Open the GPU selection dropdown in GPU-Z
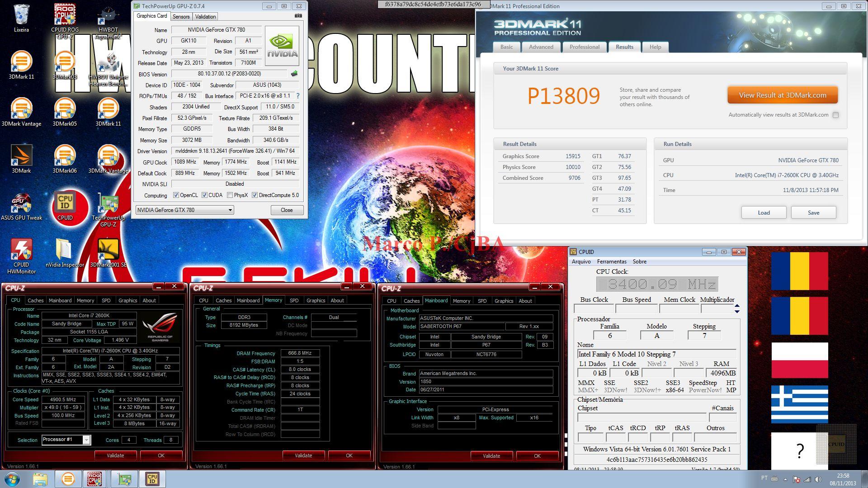 point(184,210)
